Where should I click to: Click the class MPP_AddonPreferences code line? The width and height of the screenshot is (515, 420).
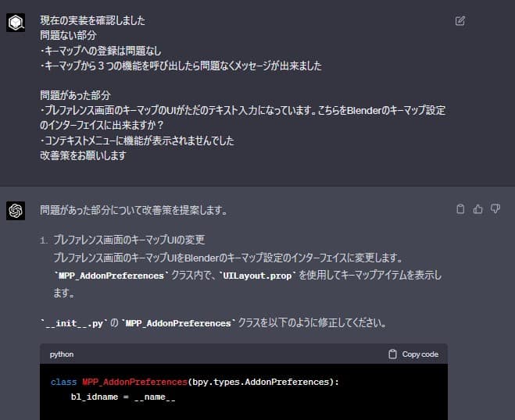(195, 382)
